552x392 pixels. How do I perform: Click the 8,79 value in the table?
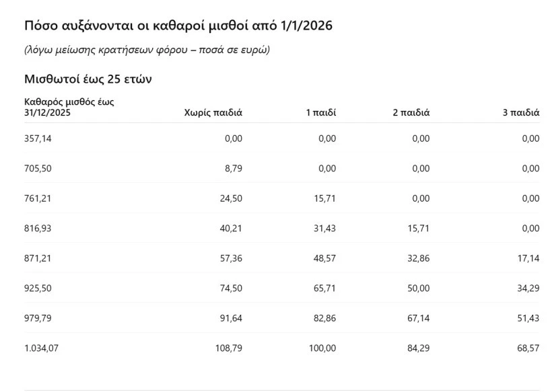[x=234, y=169]
